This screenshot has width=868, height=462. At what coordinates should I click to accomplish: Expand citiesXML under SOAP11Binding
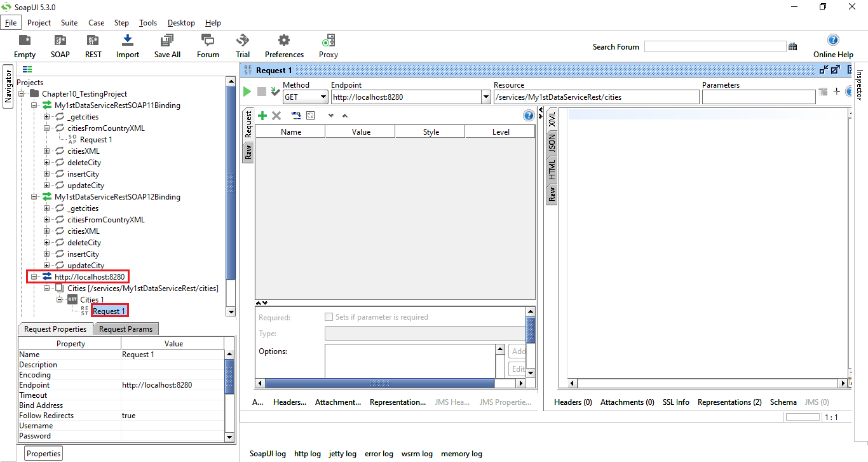point(46,151)
